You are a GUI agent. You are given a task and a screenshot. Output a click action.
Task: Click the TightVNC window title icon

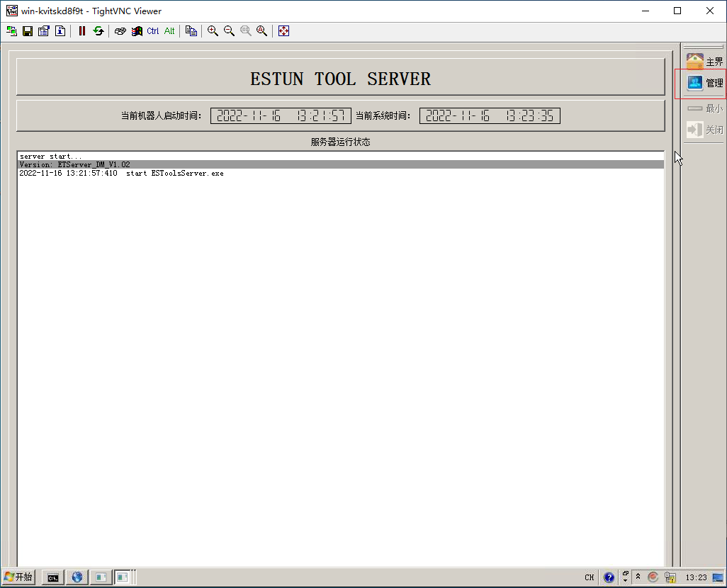click(12, 11)
